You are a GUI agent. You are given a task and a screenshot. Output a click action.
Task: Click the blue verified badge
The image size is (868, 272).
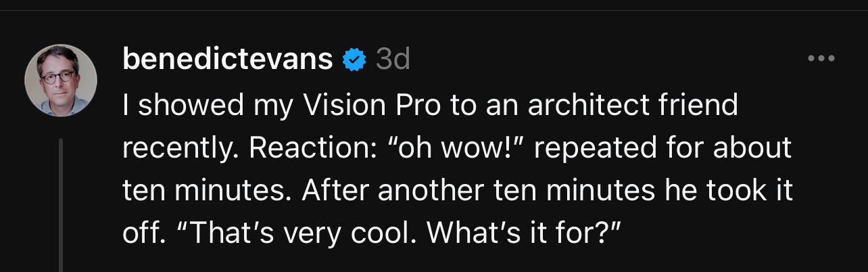[x=354, y=60]
